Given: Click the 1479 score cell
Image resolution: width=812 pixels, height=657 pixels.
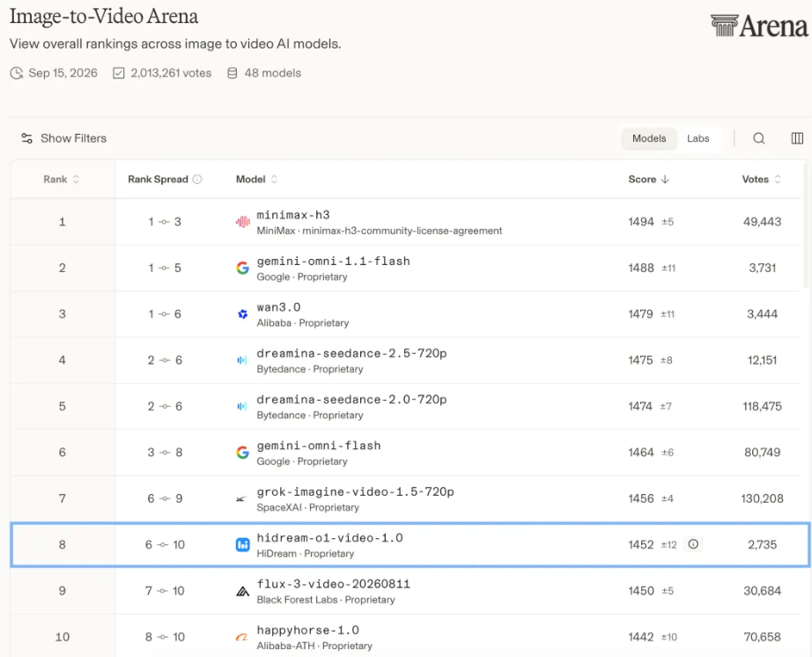Looking at the screenshot, I should (x=640, y=314).
